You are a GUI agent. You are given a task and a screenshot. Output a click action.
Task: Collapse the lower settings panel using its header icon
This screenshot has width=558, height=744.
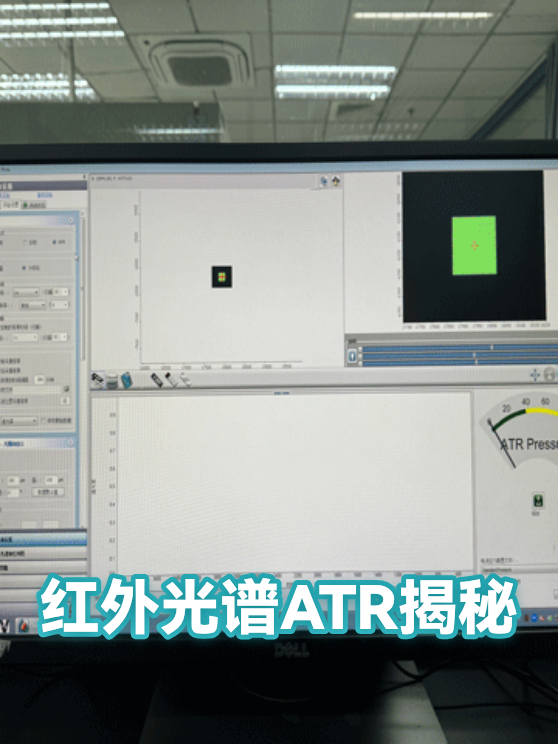click(70, 442)
